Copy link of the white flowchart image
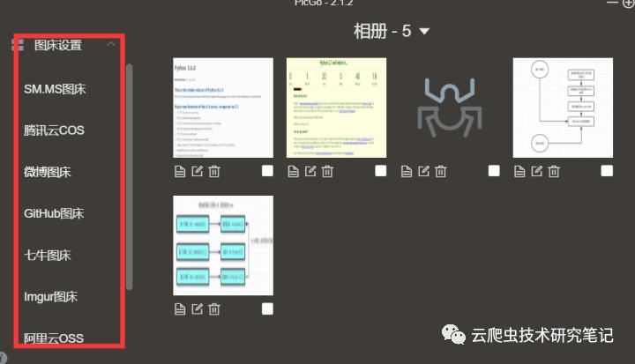This screenshot has height=364, width=635. coord(519,171)
